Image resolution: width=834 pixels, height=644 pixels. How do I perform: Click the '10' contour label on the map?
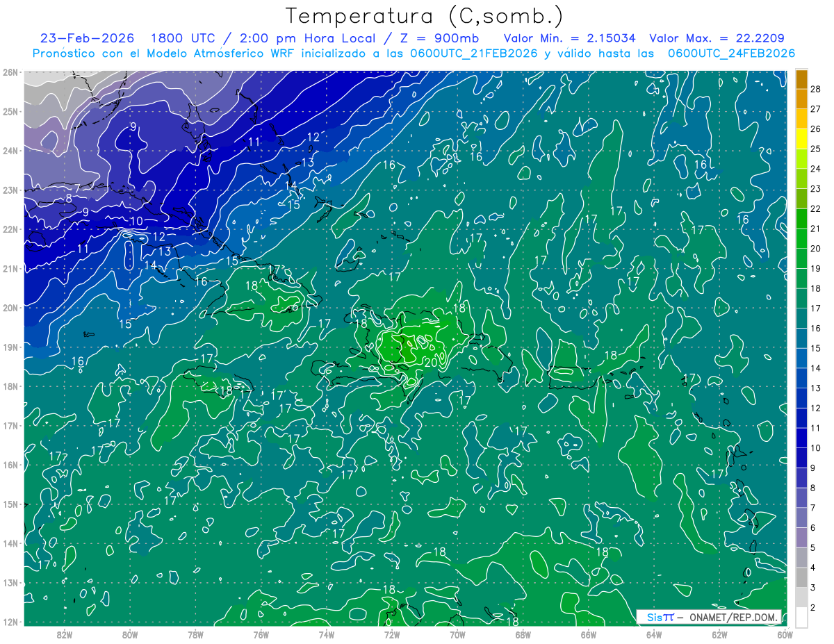point(136,222)
